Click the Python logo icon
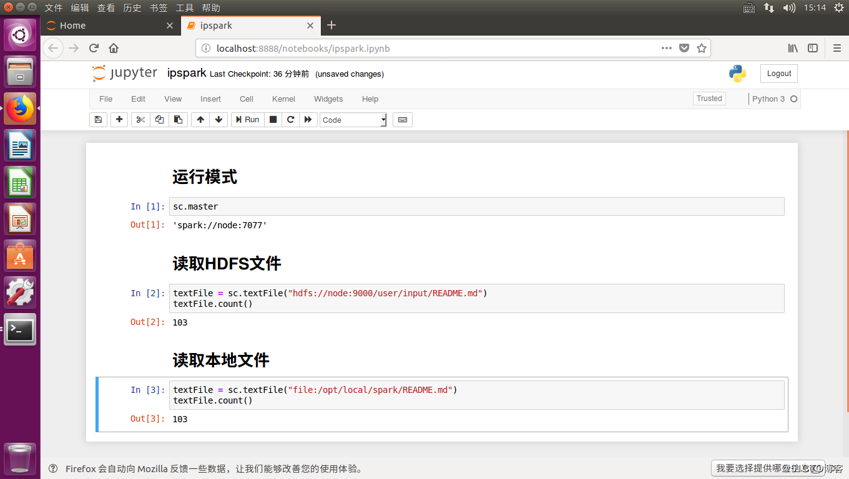849x479 pixels. click(x=737, y=74)
